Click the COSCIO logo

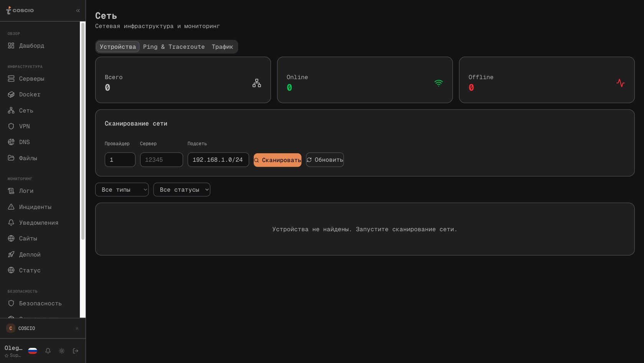click(x=20, y=10)
